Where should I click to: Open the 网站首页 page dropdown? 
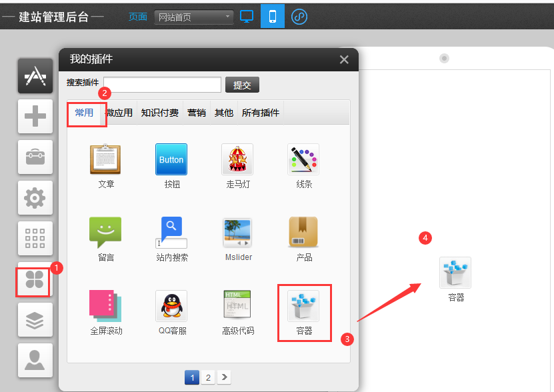tap(194, 17)
